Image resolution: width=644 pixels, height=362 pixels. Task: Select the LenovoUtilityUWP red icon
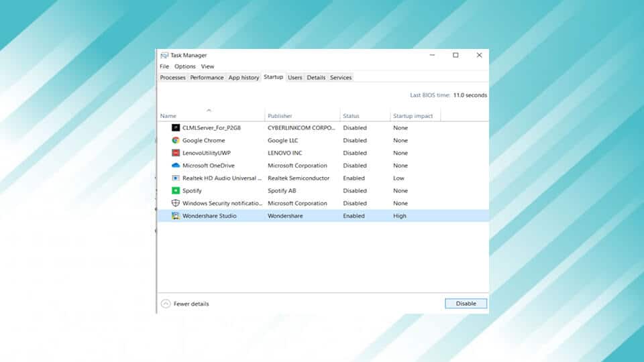coord(176,153)
